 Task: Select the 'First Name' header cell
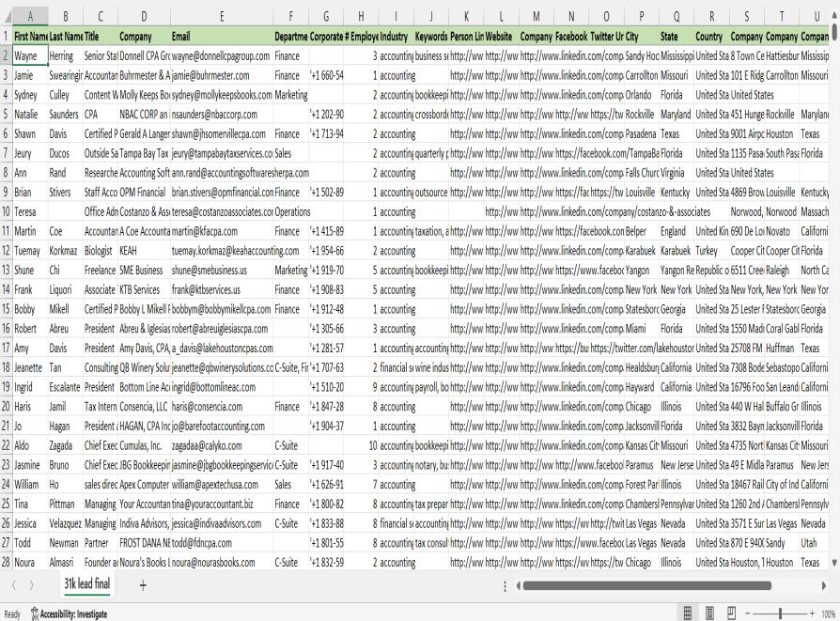(30, 37)
